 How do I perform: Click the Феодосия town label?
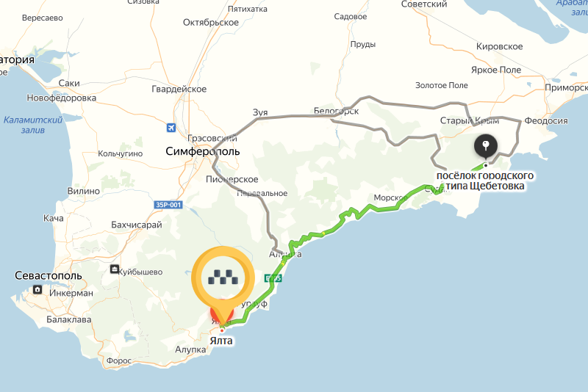coord(546,121)
